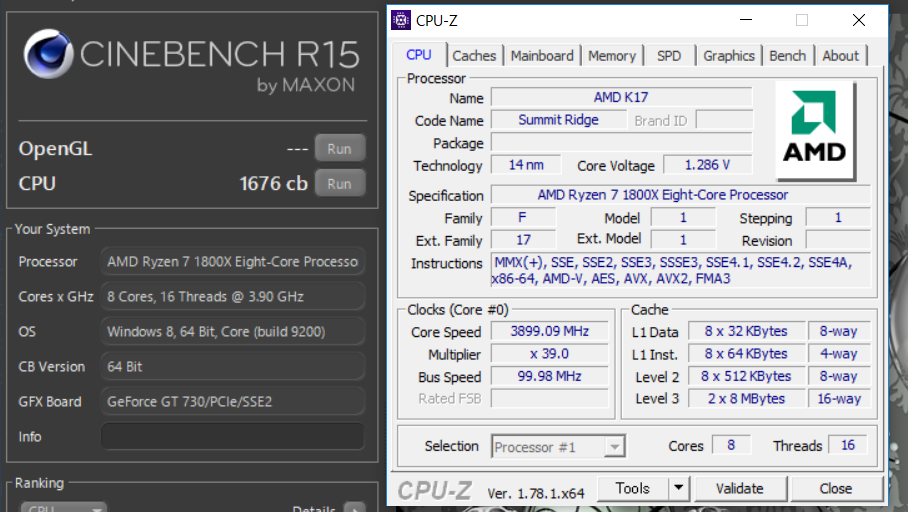Close the CPU-Z window with X
Image resolution: width=908 pixels, height=512 pixels.
(859, 20)
